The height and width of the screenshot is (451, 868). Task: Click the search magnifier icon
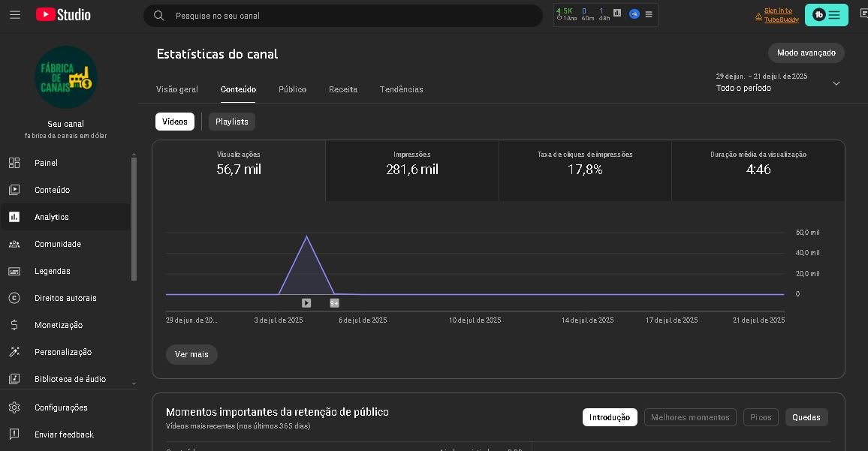point(159,16)
